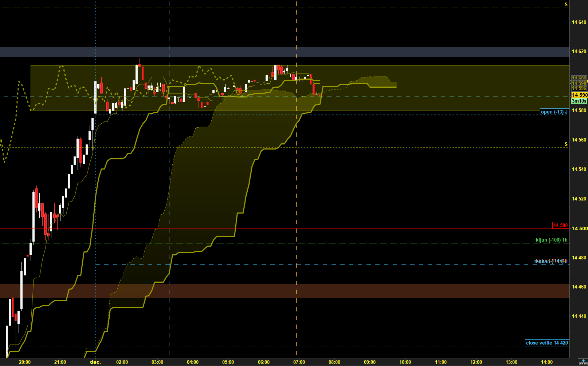The height and width of the screenshot is (366, 588).
Task: Click the panel export icon at the axis corner
Action: point(583,362)
